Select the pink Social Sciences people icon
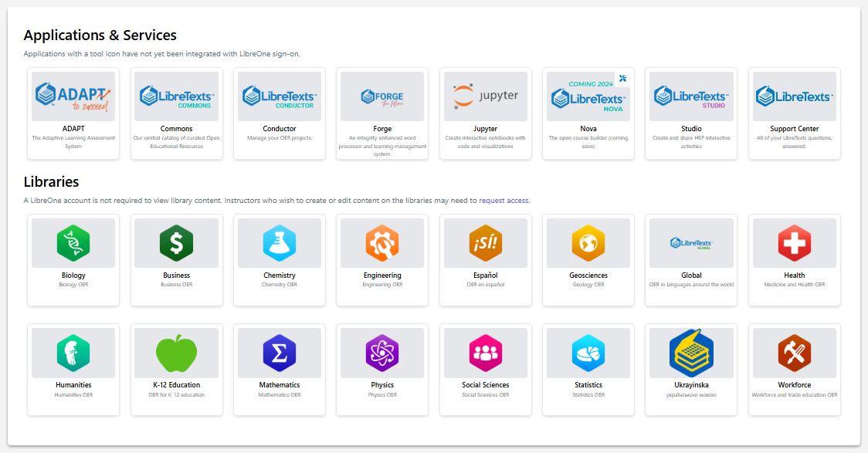 (x=486, y=353)
